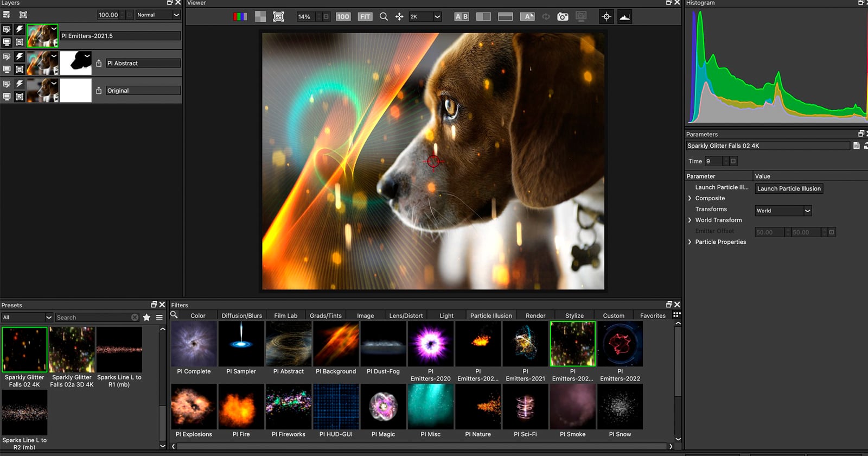
Task: Select the magnifier zoom tool in Viewer
Action: click(384, 17)
